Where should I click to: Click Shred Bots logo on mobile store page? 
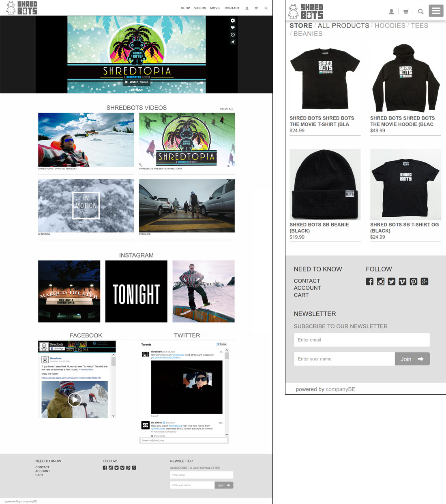306,11
